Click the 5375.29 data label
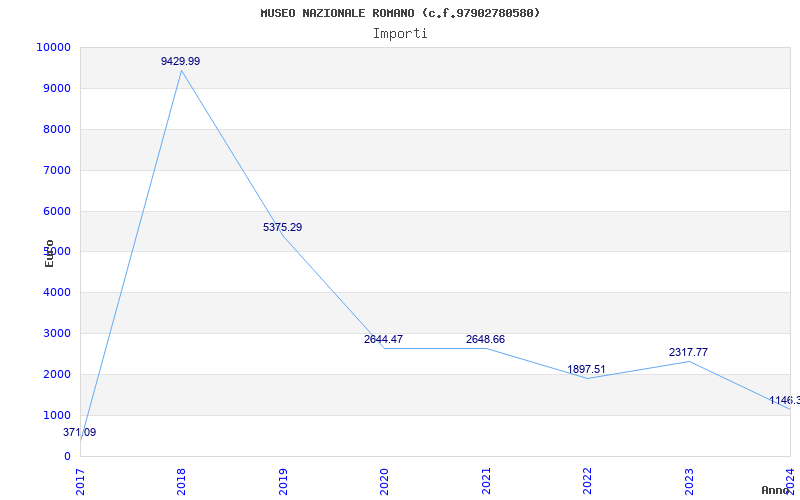800x500 pixels. coord(283,228)
